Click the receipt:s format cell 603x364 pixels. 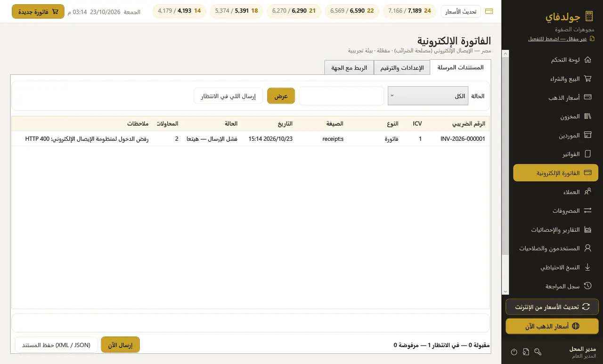[333, 139]
